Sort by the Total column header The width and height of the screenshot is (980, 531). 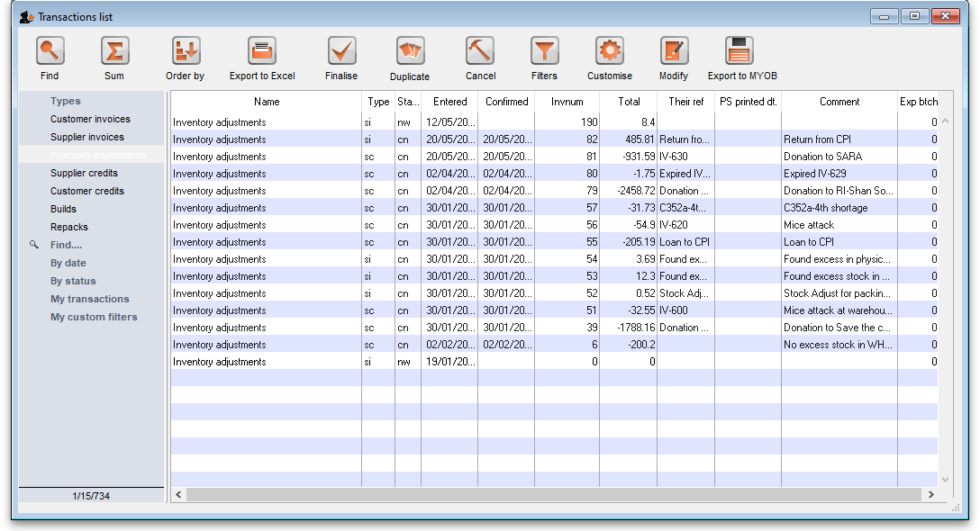click(629, 102)
